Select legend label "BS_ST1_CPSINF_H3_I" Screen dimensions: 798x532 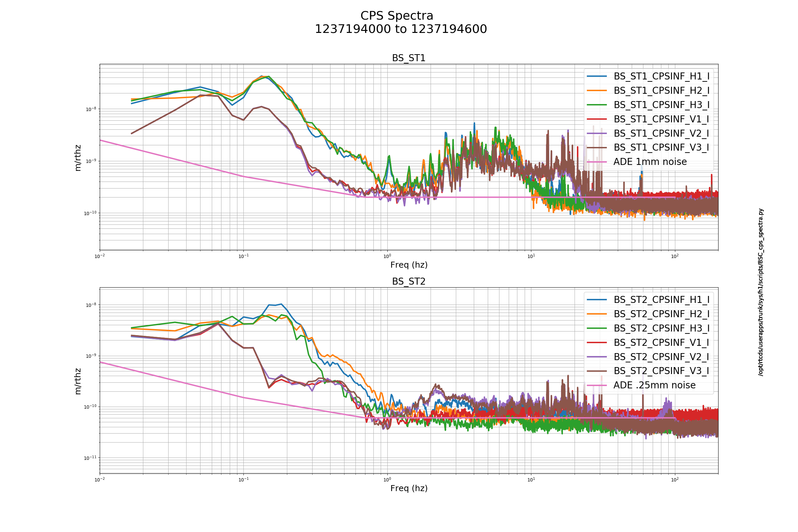point(661,105)
